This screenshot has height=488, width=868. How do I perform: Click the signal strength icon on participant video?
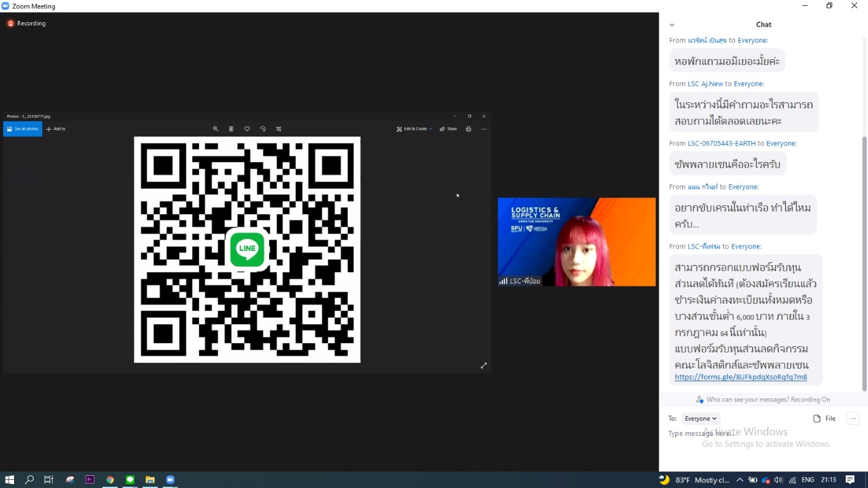point(504,281)
